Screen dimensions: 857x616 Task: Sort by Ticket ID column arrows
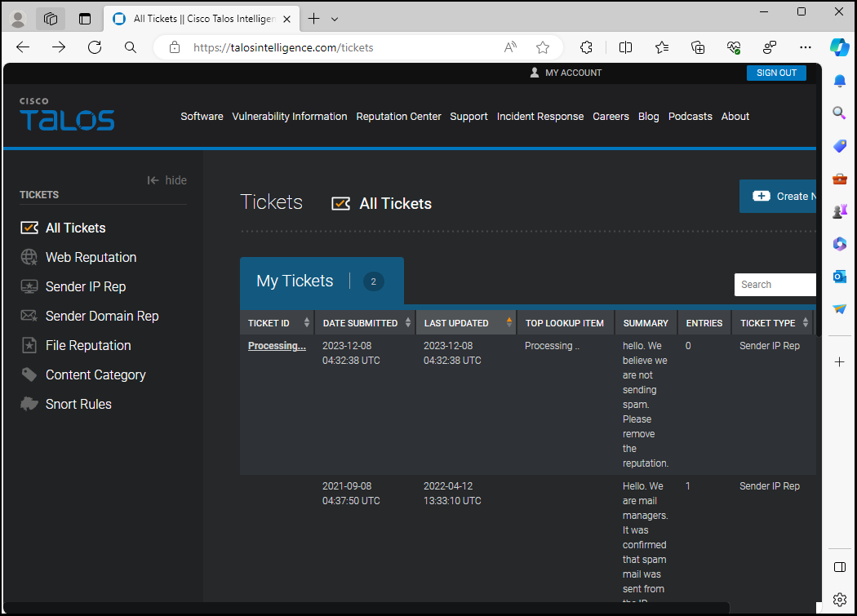307,322
